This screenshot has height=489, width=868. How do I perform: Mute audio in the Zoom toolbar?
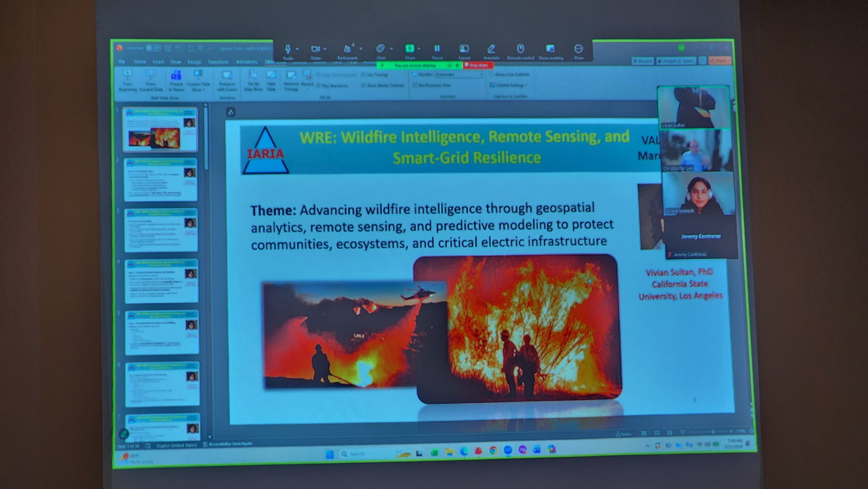pos(288,49)
